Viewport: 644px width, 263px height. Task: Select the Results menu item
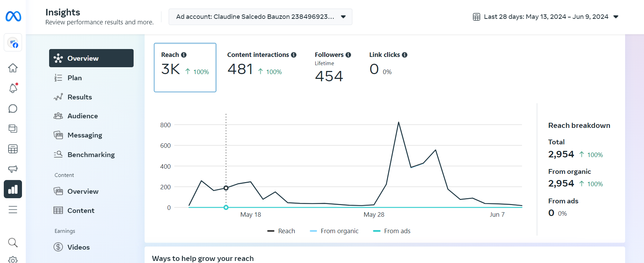(x=80, y=97)
